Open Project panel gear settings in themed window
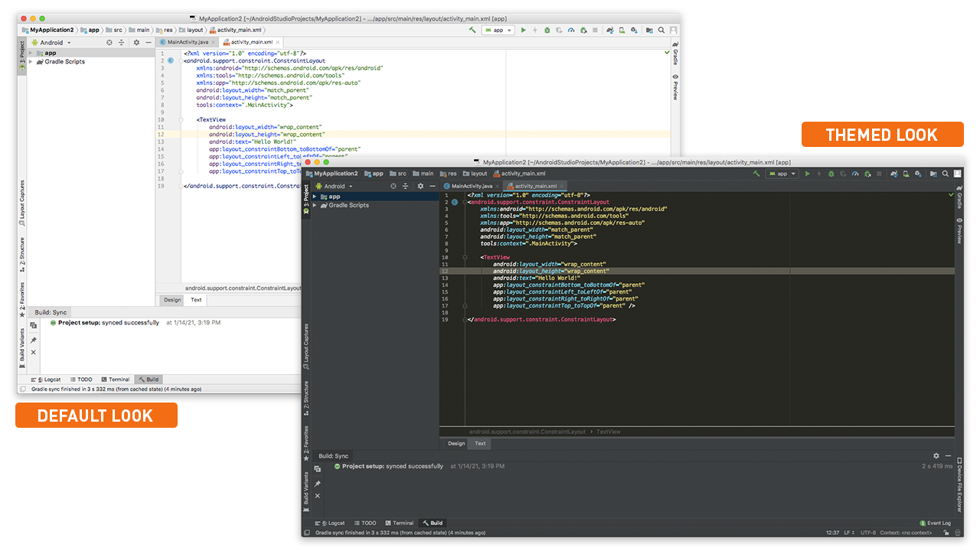Screen dimensions: 980x551 [420, 186]
